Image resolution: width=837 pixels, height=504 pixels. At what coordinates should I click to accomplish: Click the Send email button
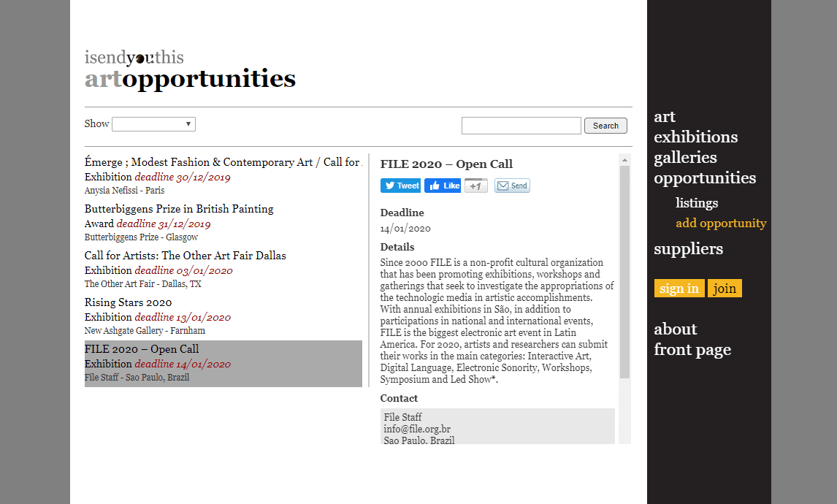[512, 186]
